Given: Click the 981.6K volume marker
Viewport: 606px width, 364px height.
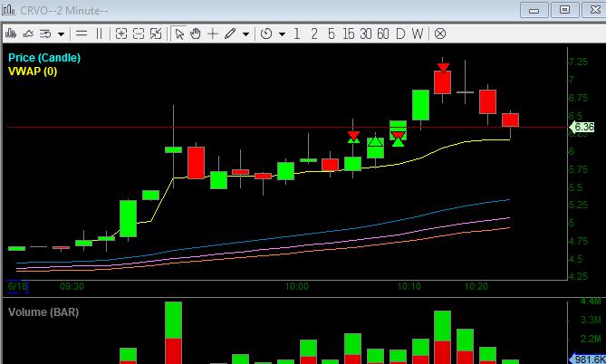Looking at the screenshot, I should pyautogui.click(x=588, y=359).
